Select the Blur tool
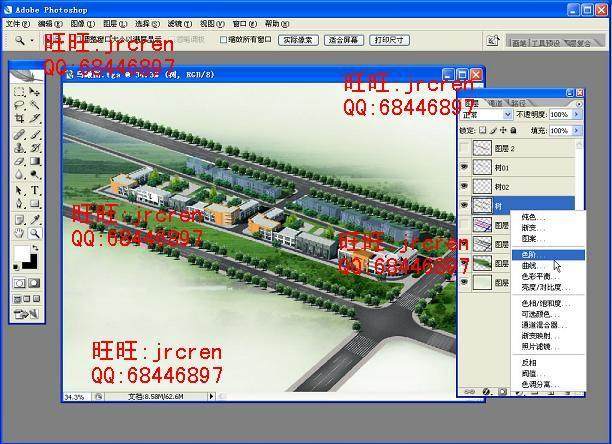The width and height of the screenshot is (612, 444). coord(19,174)
